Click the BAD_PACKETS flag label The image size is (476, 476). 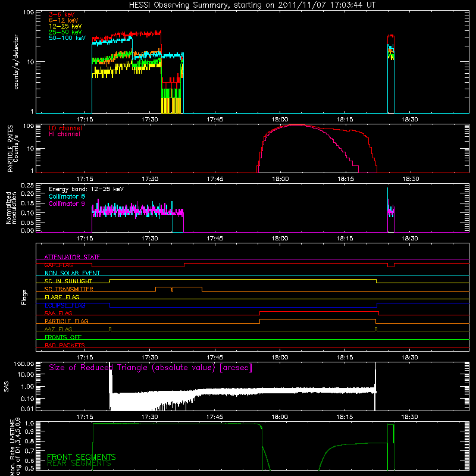(x=65, y=345)
